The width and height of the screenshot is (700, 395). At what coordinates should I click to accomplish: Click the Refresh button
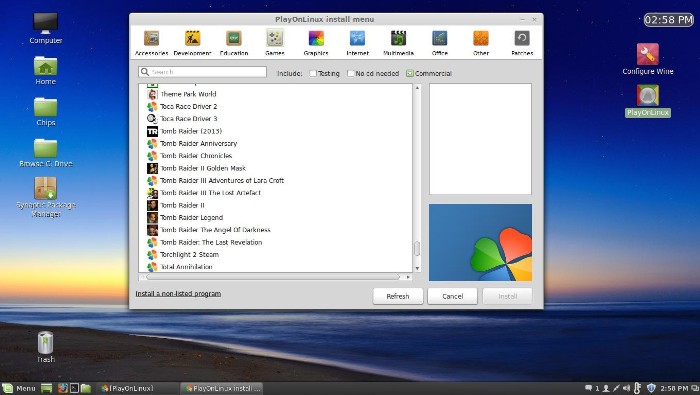tap(398, 296)
